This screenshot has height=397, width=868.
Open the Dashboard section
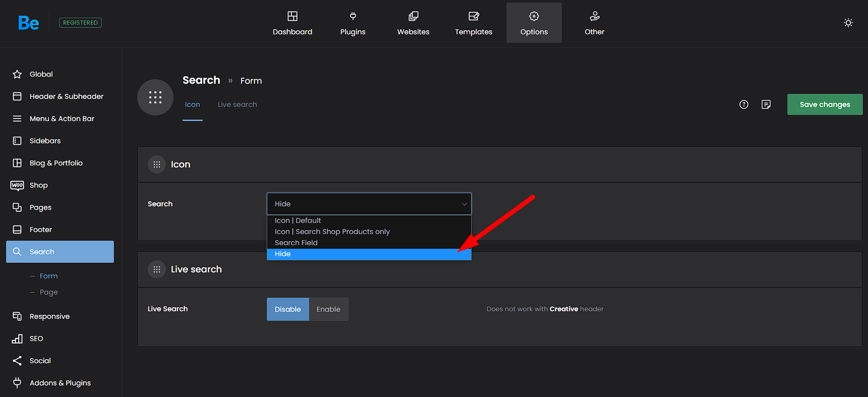[293, 23]
